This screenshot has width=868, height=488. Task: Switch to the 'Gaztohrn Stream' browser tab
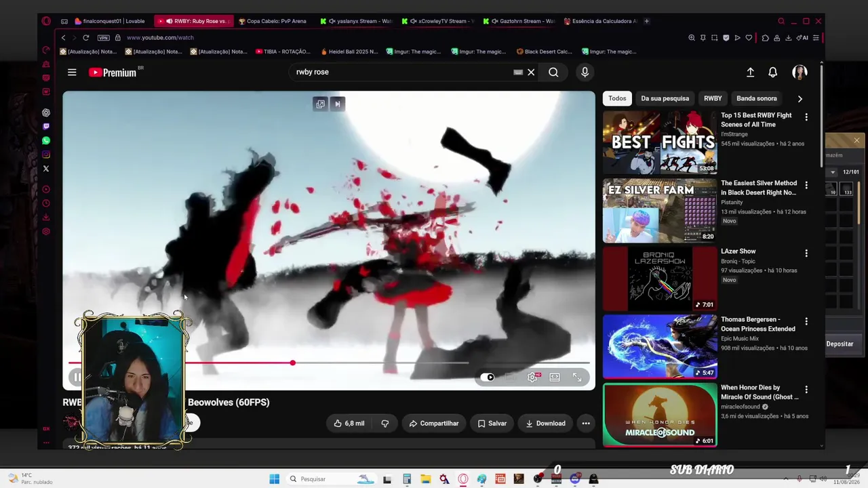coord(519,21)
